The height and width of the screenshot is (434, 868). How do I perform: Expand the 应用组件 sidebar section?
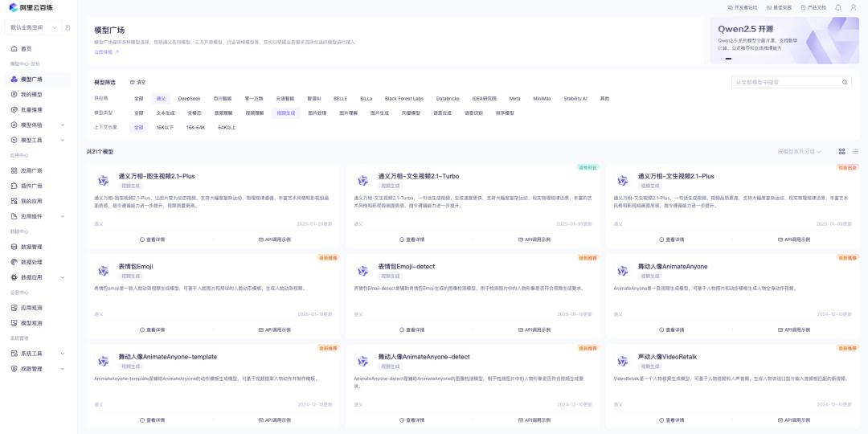click(63, 216)
